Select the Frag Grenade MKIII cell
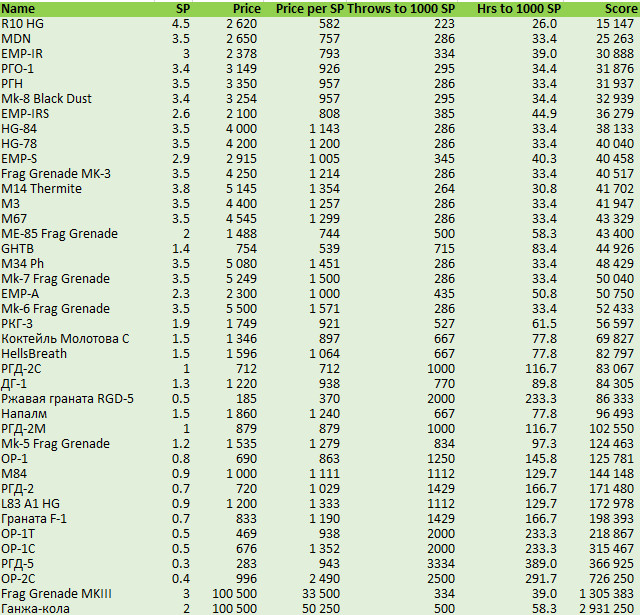 56,593
